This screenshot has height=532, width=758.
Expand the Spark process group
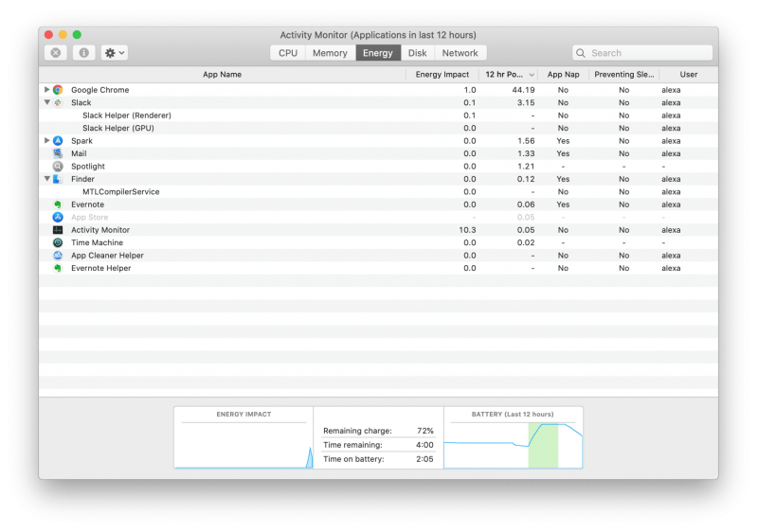click(x=46, y=140)
